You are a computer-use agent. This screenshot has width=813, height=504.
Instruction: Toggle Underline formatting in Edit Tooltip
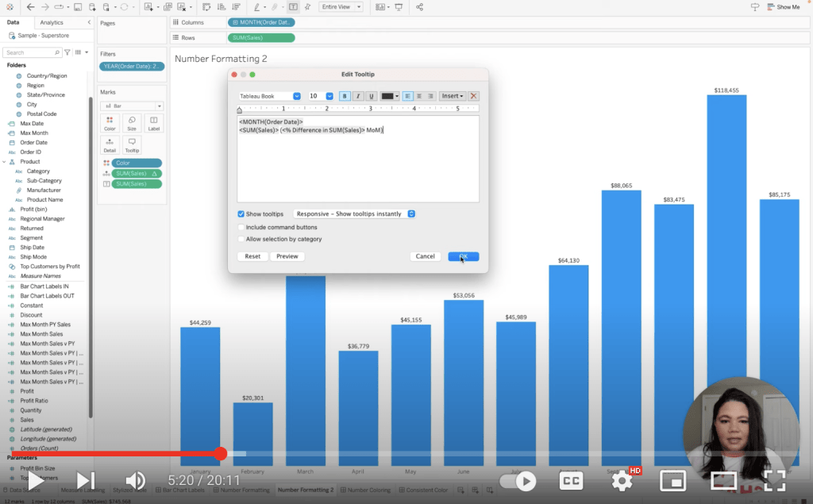[372, 96]
